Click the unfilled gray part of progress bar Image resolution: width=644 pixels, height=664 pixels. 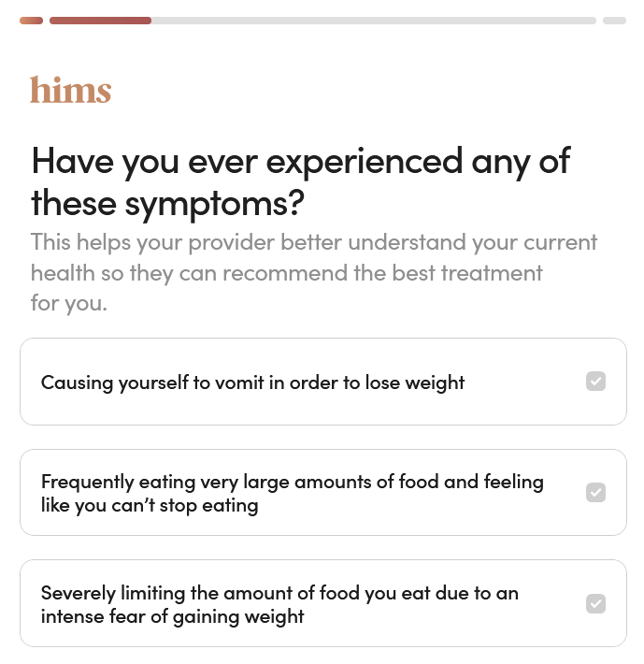point(374,21)
